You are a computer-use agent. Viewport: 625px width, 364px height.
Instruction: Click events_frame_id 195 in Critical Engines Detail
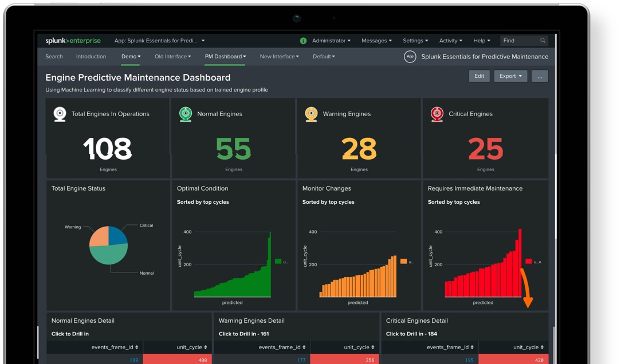(469, 360)
